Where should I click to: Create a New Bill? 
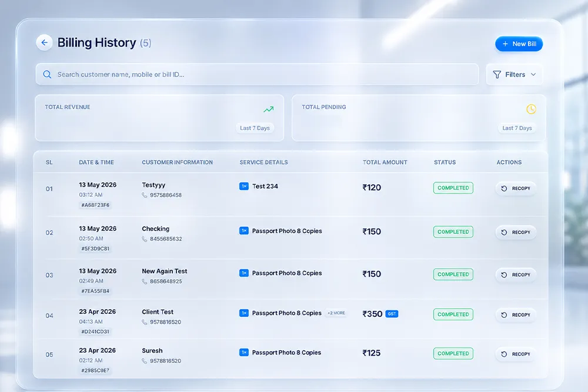pos(519,44)
